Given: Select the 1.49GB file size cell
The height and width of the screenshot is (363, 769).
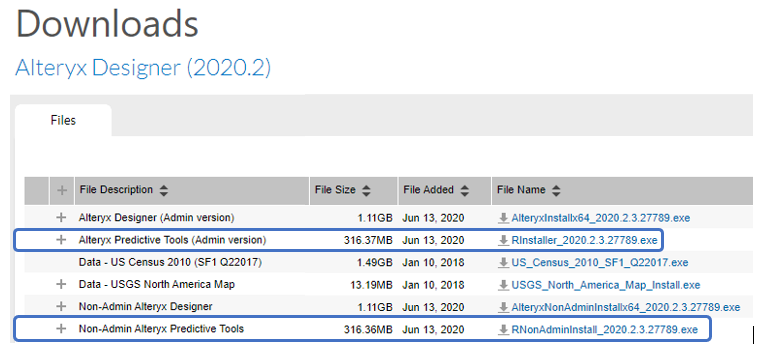Looking at the screenshot, I should pyautogui.click(x=375, y=263).
